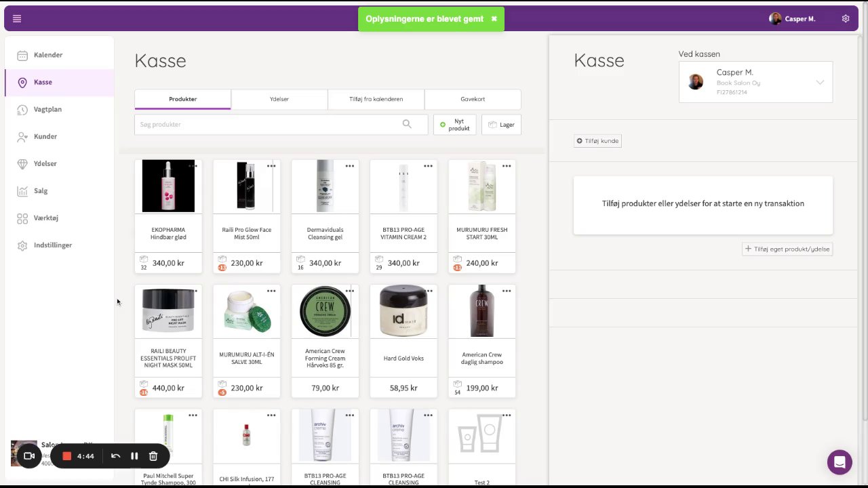Open the chat support bubble
Viewport: 868px width, 488px height.
pos(840,462)
